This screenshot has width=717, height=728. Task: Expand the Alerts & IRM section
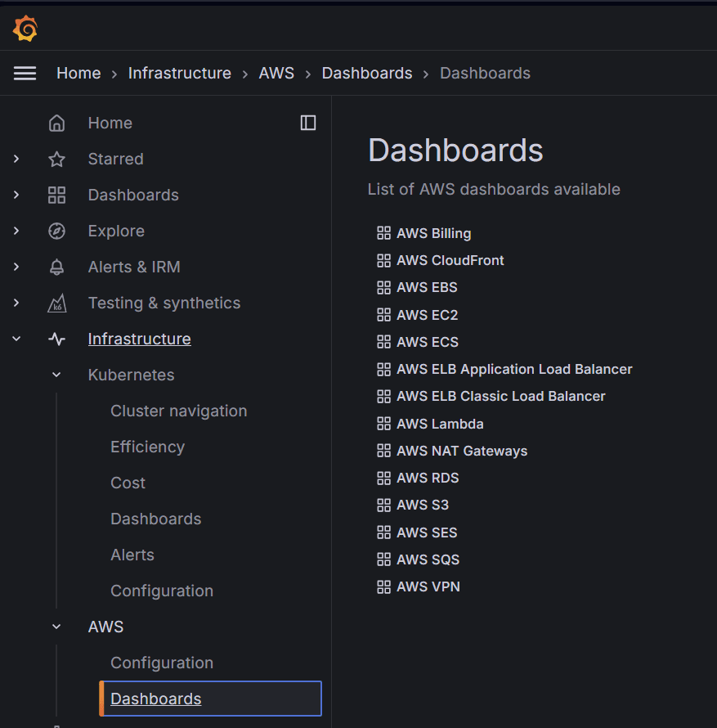tap(17, 267)
